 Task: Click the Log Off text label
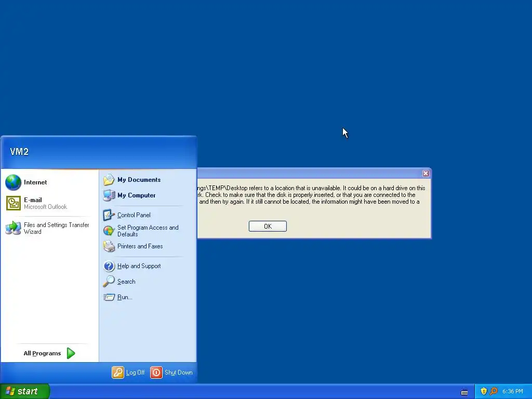(136, 373)
